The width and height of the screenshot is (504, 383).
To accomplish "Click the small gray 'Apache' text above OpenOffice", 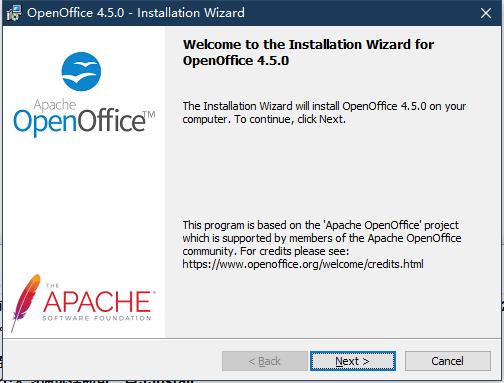I will click(55, 105).
